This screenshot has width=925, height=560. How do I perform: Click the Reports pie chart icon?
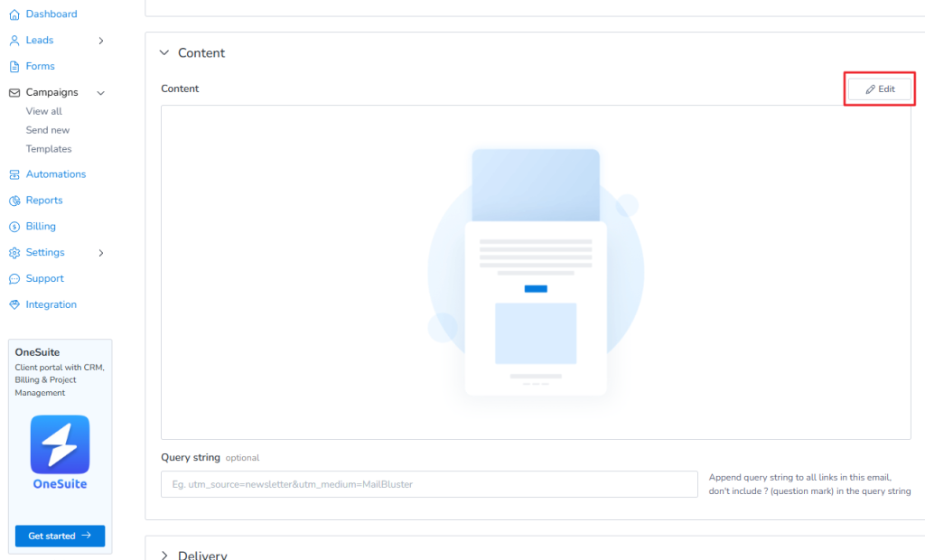[14, 201]
